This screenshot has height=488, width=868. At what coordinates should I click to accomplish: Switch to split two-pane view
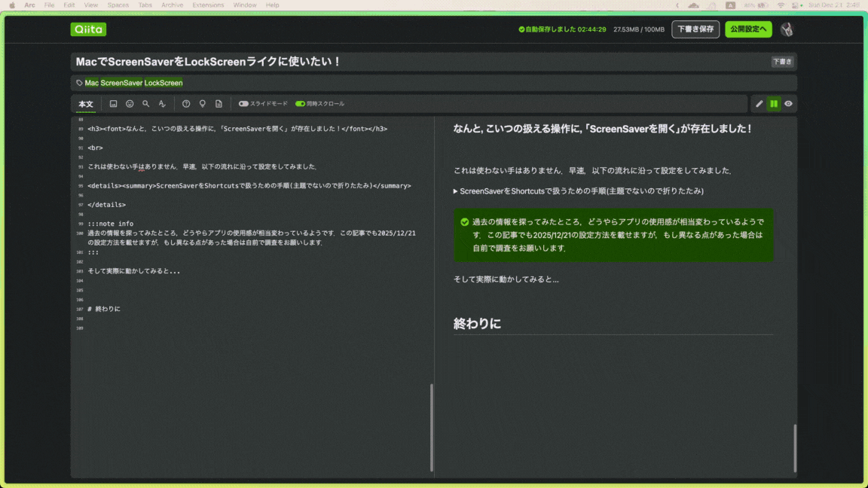click(x=774, y=103)
